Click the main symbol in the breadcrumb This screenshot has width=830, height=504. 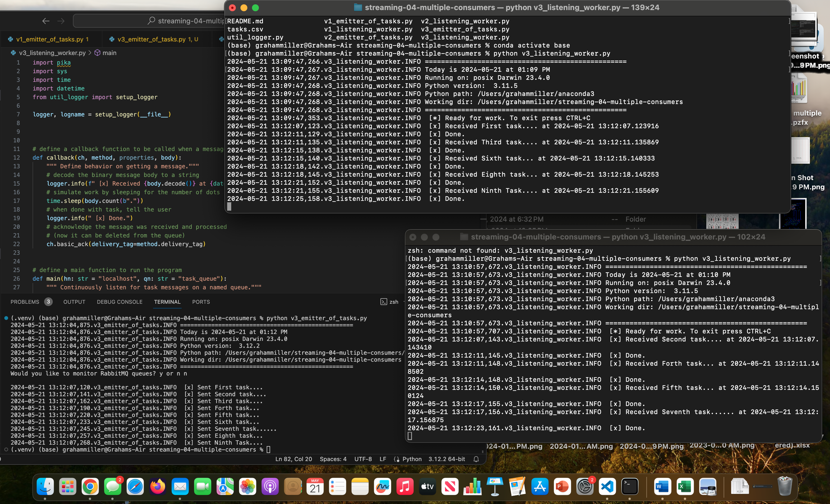pyautogui.click(x=109, y=53)
